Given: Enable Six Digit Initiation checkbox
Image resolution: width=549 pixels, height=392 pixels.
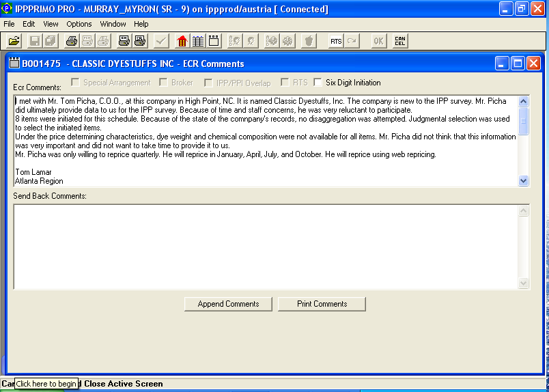Looking at the screenshot, I should click(x=318, y=83).
